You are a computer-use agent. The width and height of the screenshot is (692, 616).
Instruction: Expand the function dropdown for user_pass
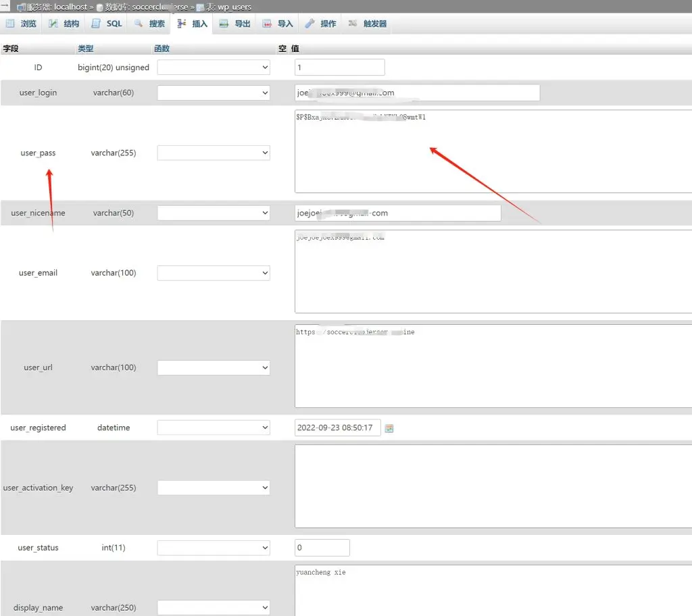click(214, 153)
